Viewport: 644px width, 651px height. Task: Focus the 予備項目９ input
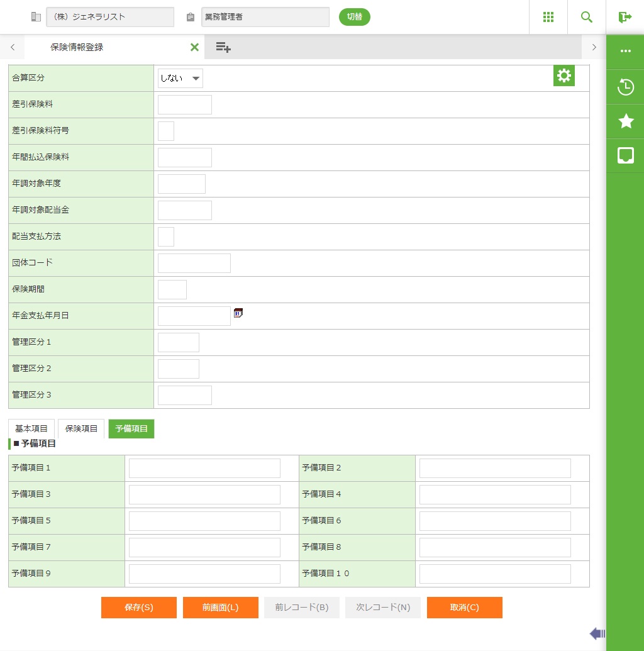(204, 574)
